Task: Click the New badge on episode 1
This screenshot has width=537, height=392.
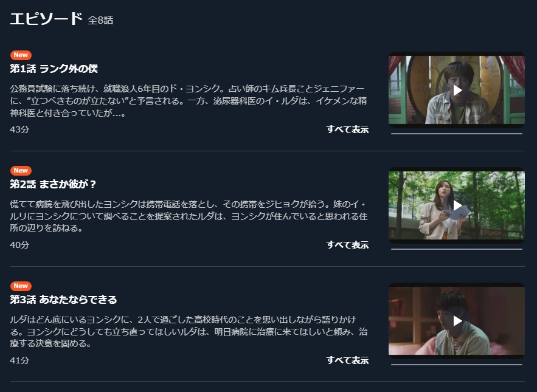Action: click(21, 55)
